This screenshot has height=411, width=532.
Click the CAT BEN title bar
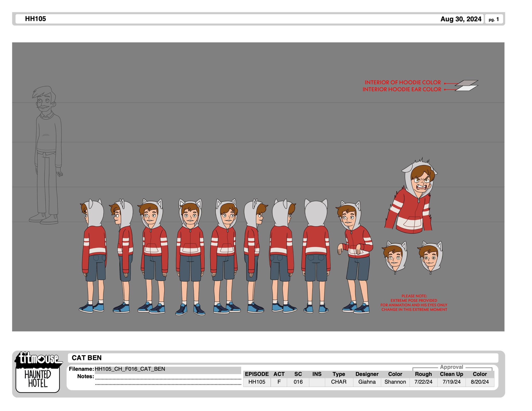coord(283,358)
